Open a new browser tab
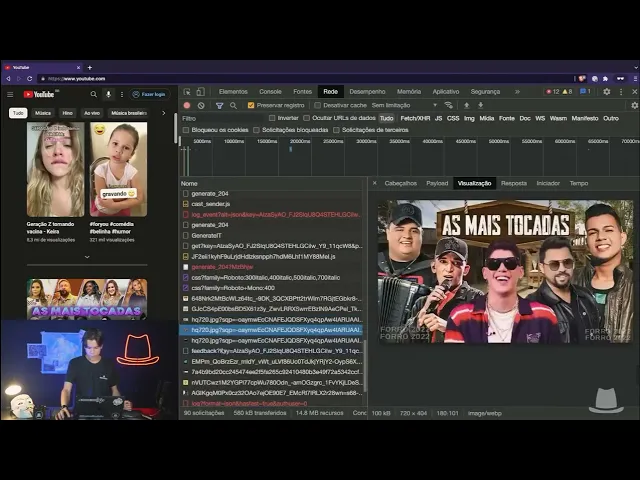Screen dimensions: 640x480 pos(90,68)
